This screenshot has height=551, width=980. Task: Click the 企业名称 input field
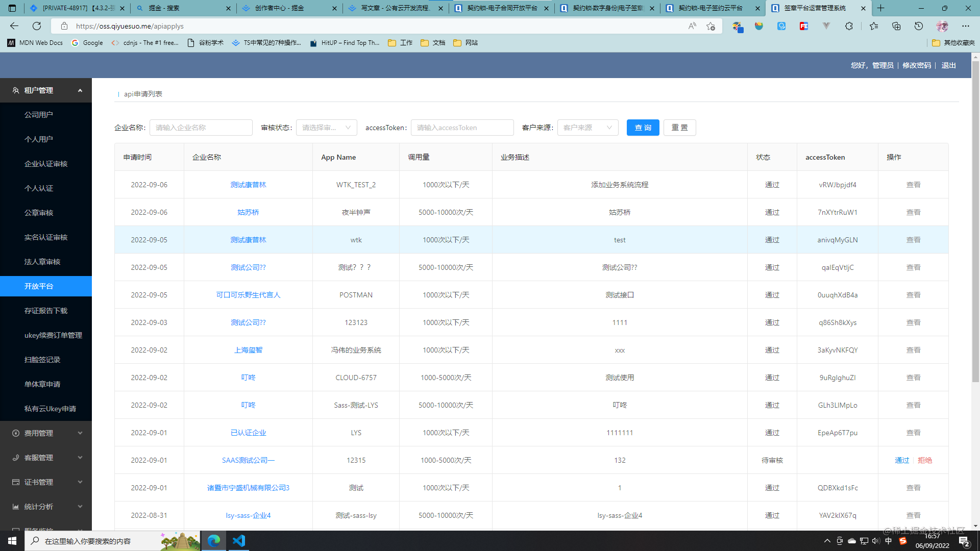pyautogui.click(x=201, y=128)
